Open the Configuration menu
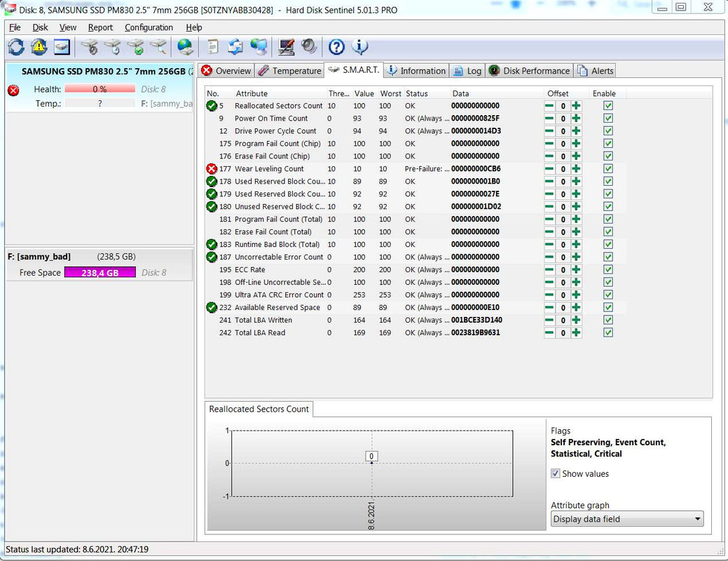Image resolution: width=728 pixels, height=561 pixels. tap(149, 27)
